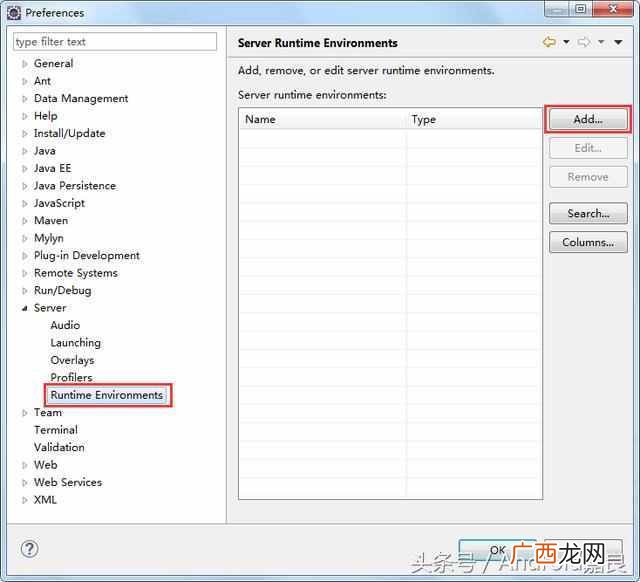Open Launching under Server
Screen dimensions: 640x582
[x=76, y=343]
